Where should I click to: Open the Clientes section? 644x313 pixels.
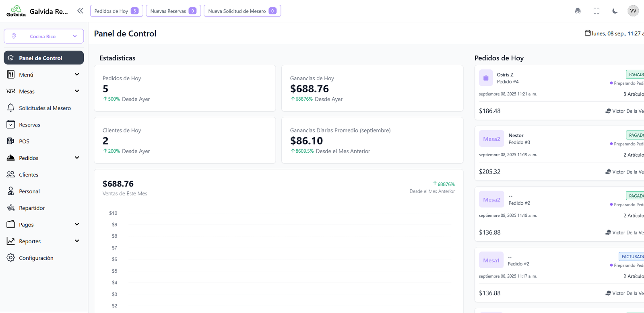click(29, 175)
